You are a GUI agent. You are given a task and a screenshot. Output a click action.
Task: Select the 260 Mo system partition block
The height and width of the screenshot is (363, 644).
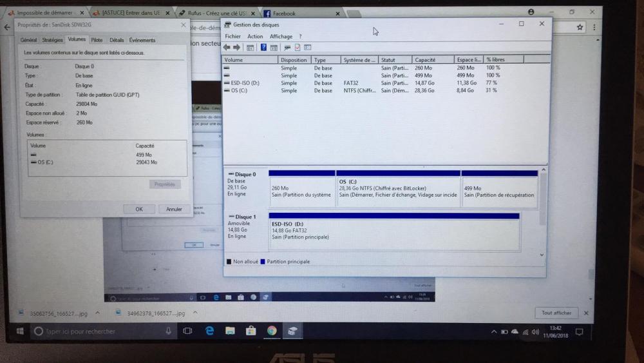(x=302, y=189)
